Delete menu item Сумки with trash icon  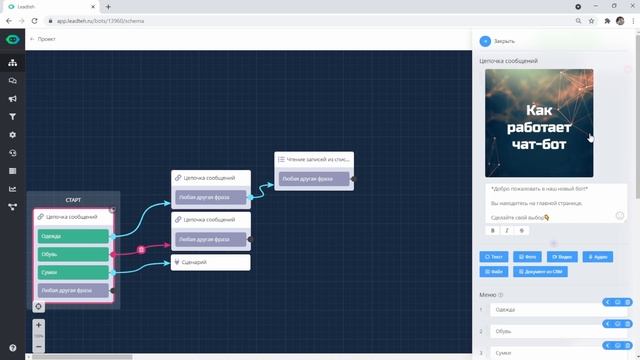[x=628, y=345]
